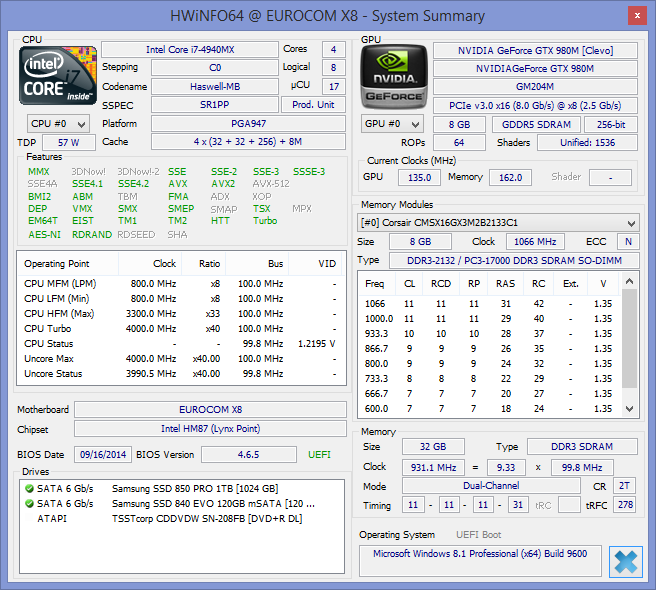This screenshot has height=590, width=656.
Task: Click the CPU HFM (Max) row
Action: click(181, 314)
